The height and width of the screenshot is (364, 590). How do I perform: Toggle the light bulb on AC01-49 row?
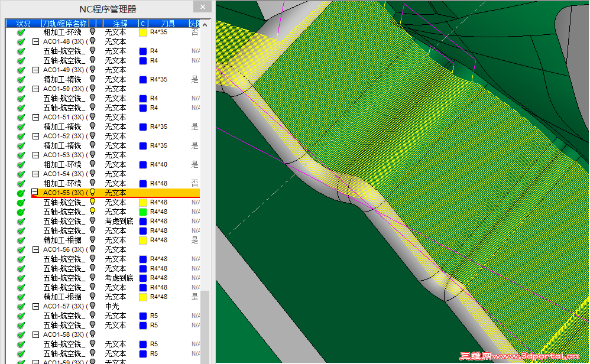tap(92, 70)
